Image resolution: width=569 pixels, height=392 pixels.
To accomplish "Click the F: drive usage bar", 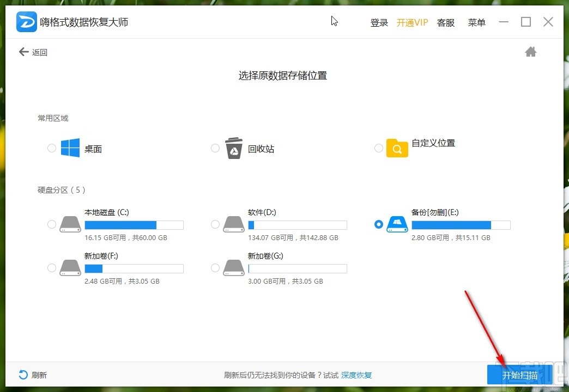I will coord(134,268).
